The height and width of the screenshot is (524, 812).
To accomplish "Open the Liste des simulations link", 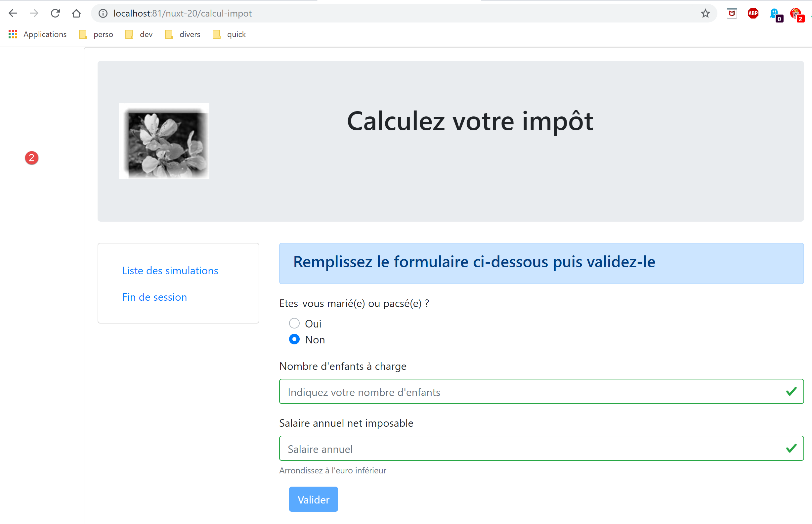I will point(170,271).
